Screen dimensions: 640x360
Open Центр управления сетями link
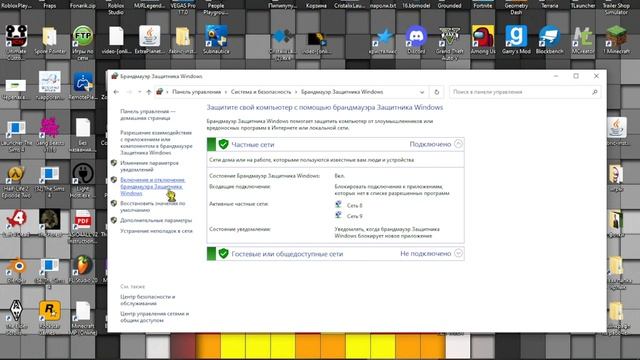[154, 317]
